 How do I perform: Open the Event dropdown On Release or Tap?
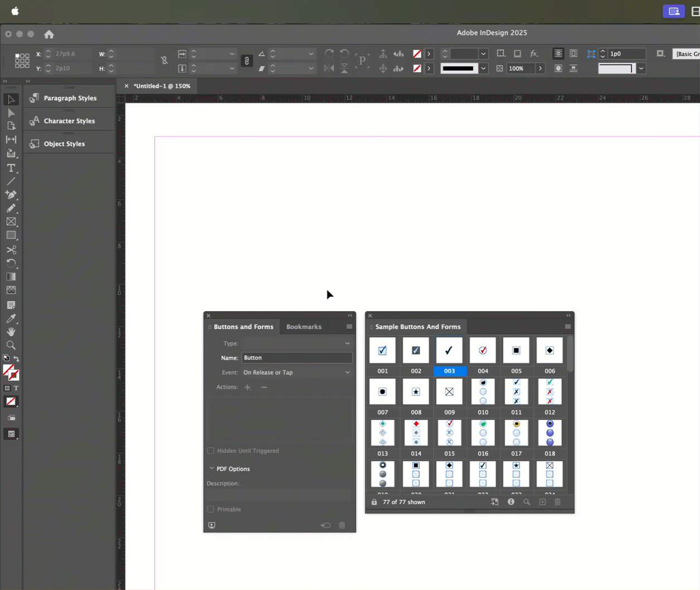[x=296, y=373]
